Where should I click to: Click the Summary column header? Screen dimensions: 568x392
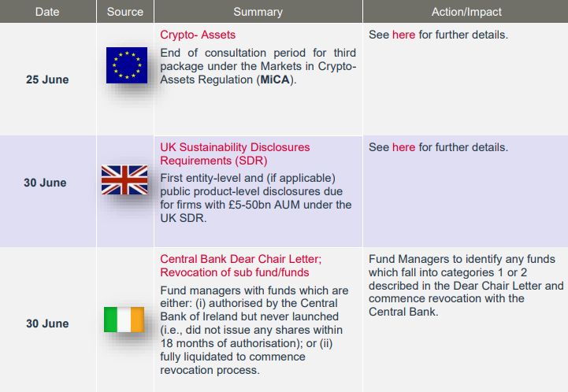tap(258, 12)
